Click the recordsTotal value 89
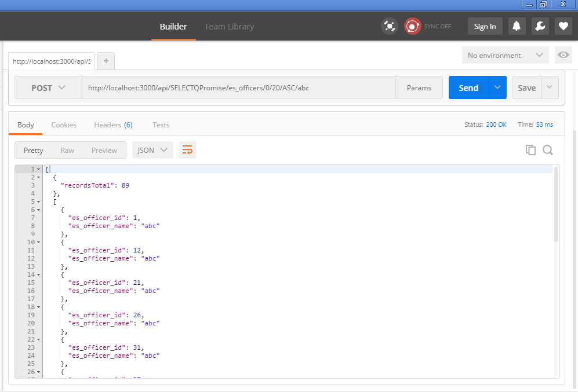The image size is (578, 392). pos(125,185)
